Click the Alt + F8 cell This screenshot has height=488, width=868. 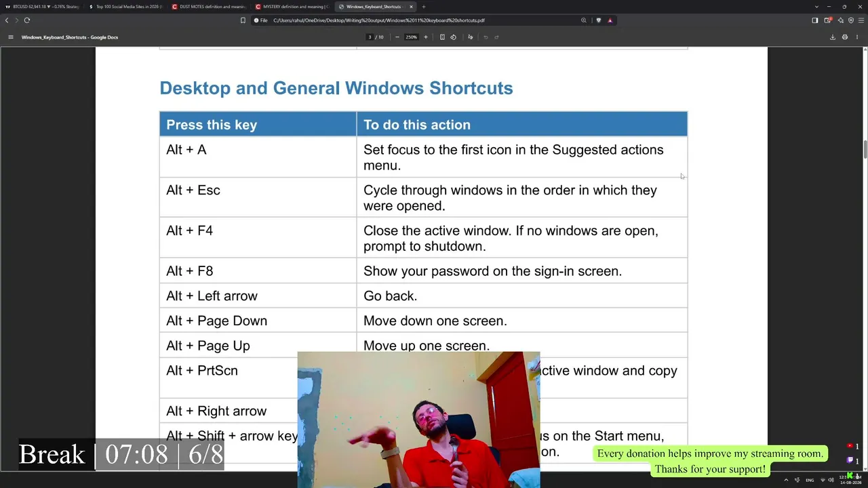coord(258,270)
